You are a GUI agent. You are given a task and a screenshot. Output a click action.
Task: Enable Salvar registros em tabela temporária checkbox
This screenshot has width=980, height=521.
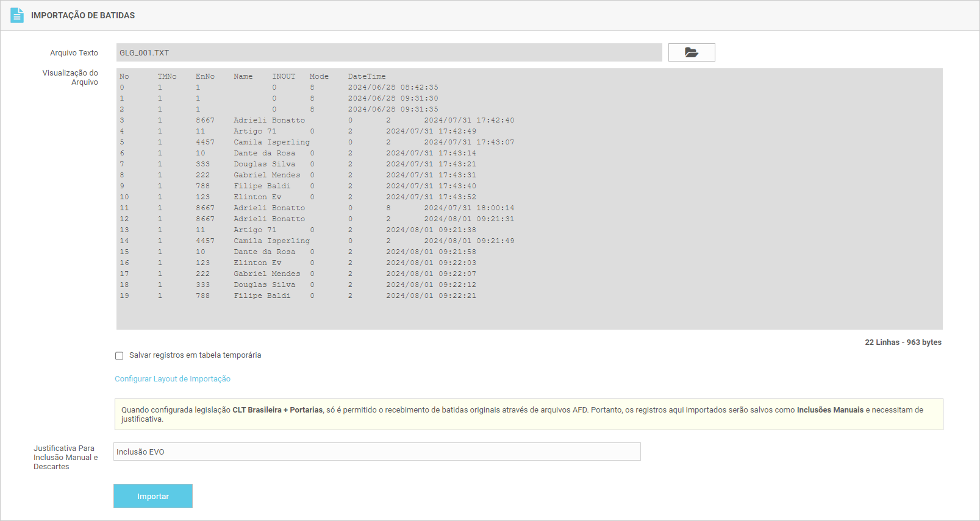[x=120, y=356]
